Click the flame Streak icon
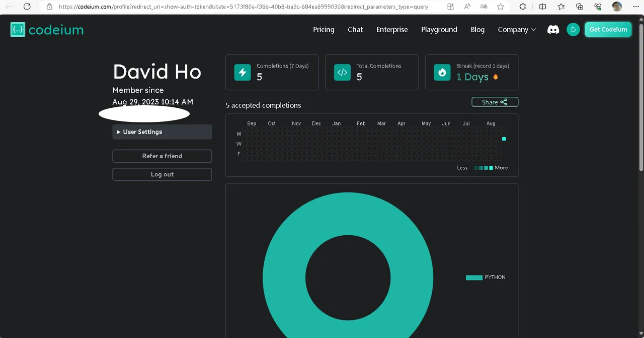 tap(442, 73)
